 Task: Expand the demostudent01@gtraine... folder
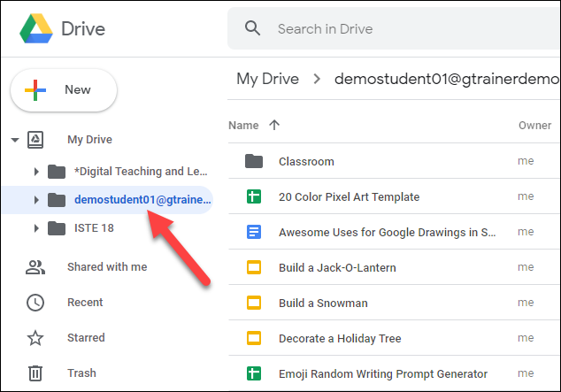pos(36,200)
